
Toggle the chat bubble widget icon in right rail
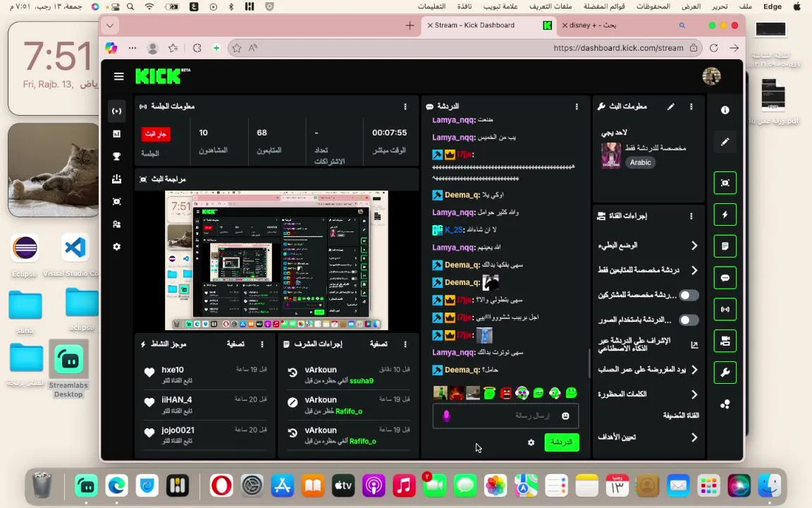click(x=725, y=278)
